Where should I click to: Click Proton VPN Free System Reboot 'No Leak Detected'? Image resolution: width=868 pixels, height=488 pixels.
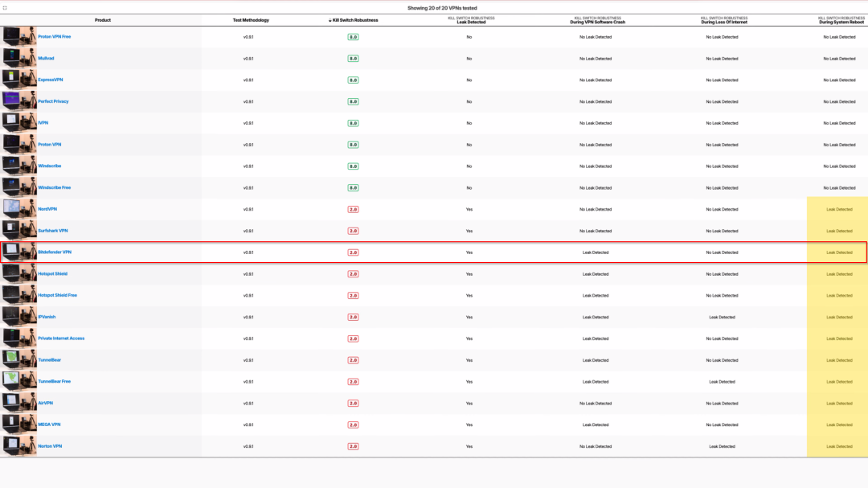click(839, 36)
